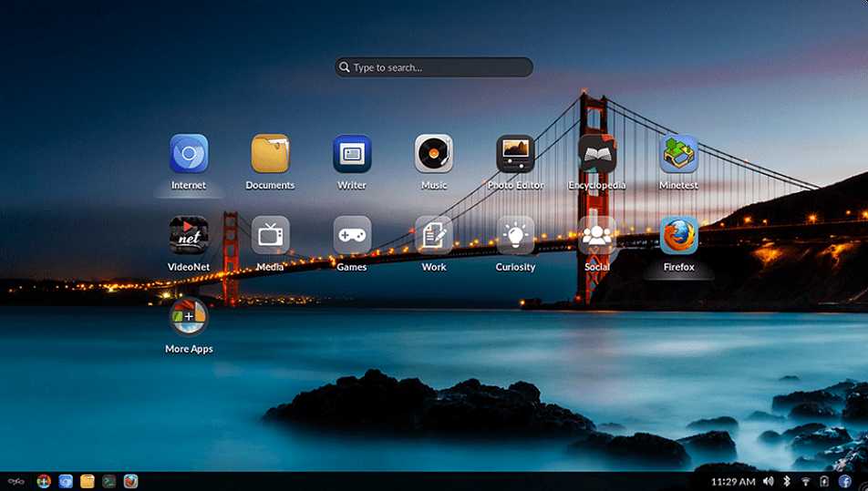The width and height of the screenshot is (868, 491).
Task: Open the VideoNet app
Action: click(x=189, y=235)
